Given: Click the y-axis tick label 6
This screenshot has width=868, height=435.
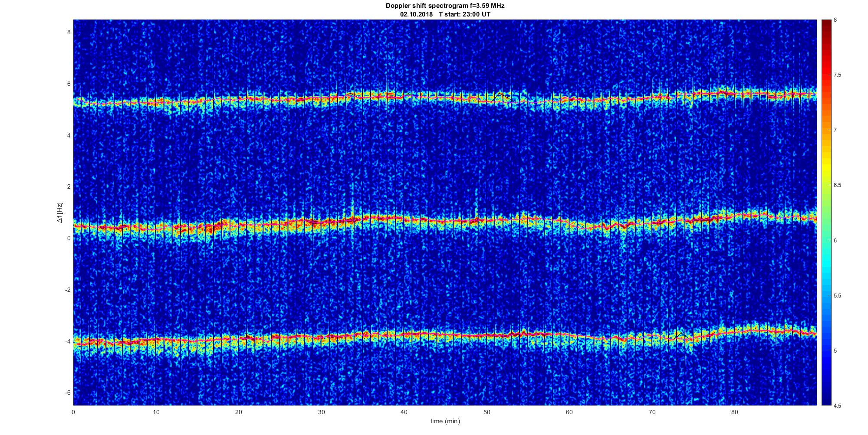Looking at the screenshot, I should (69, 84).
